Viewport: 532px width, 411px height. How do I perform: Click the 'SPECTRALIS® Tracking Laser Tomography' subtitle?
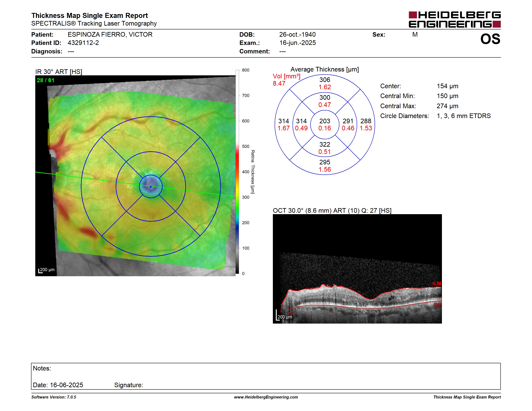pos(94,23)
